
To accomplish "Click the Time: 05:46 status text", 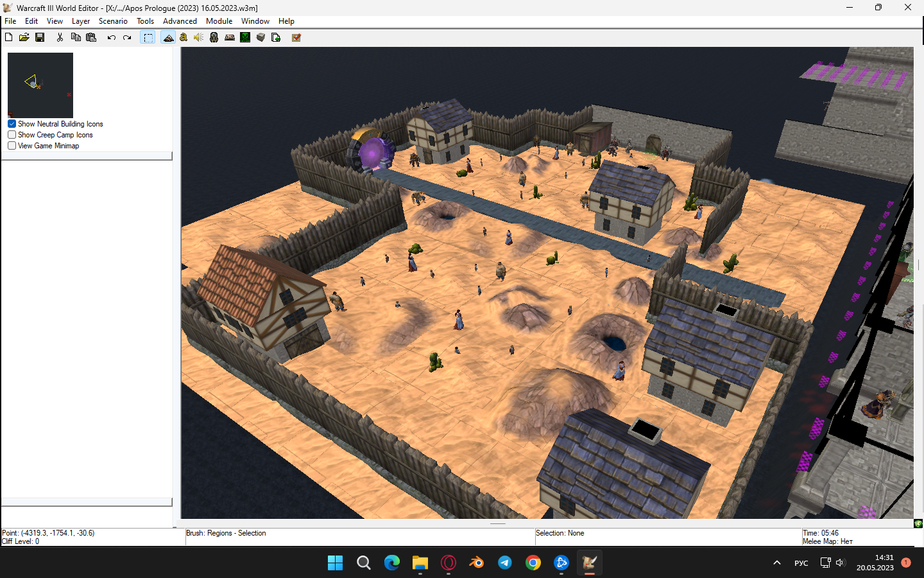I will pos(821,533).
